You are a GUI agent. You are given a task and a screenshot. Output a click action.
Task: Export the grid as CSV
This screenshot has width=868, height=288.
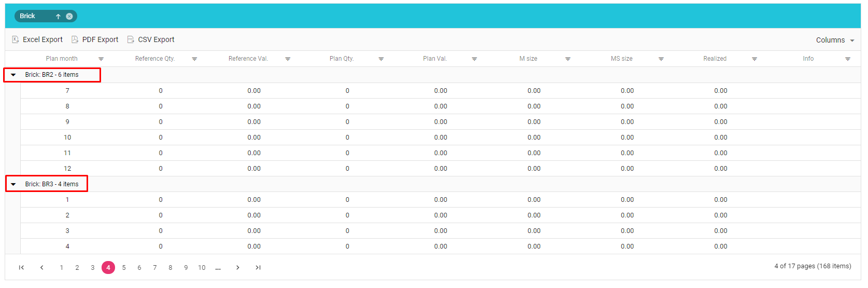(x=151, y=39)
